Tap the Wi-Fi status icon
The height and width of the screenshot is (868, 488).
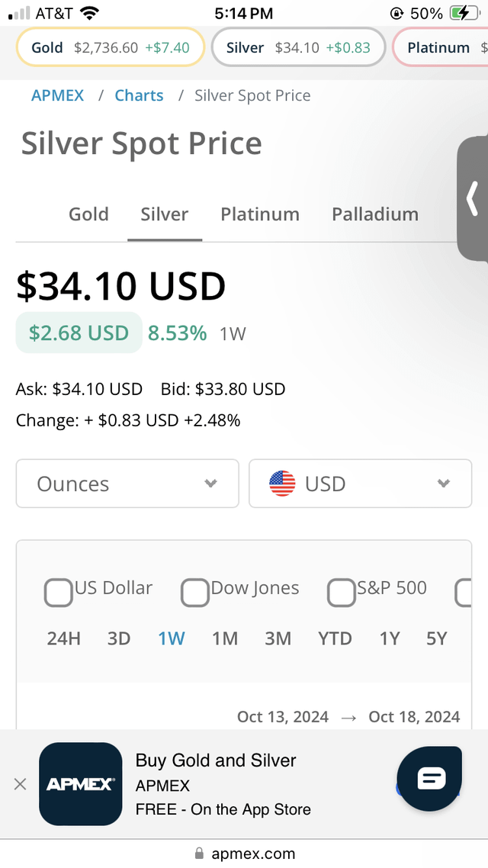click(89, 13)
